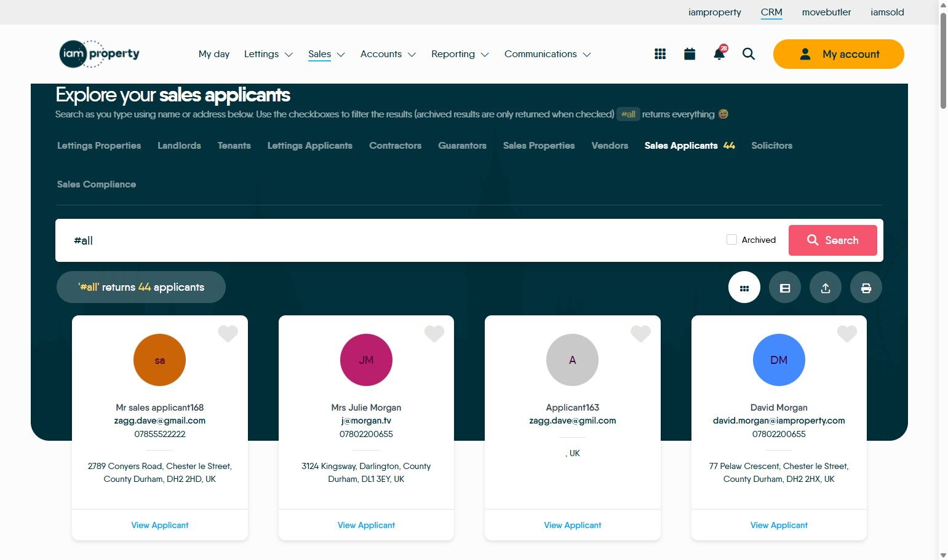
Task: Switch to Landlords tab
Action: click(179, 146)
